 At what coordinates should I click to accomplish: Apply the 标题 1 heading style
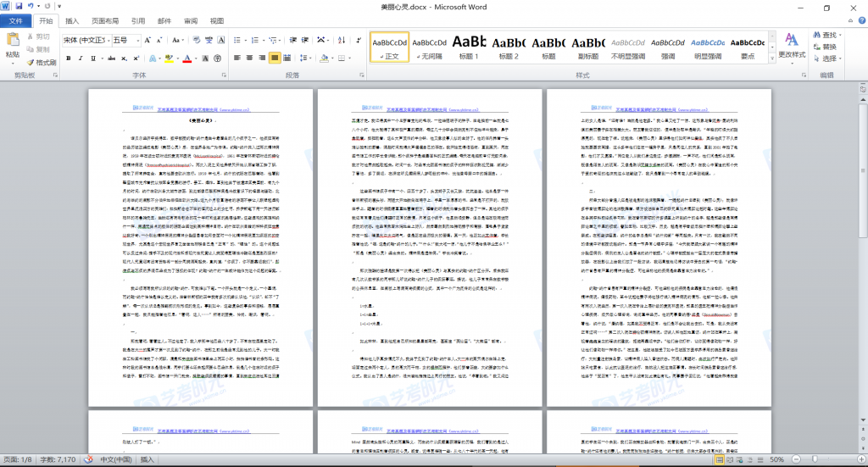[469, 46]
